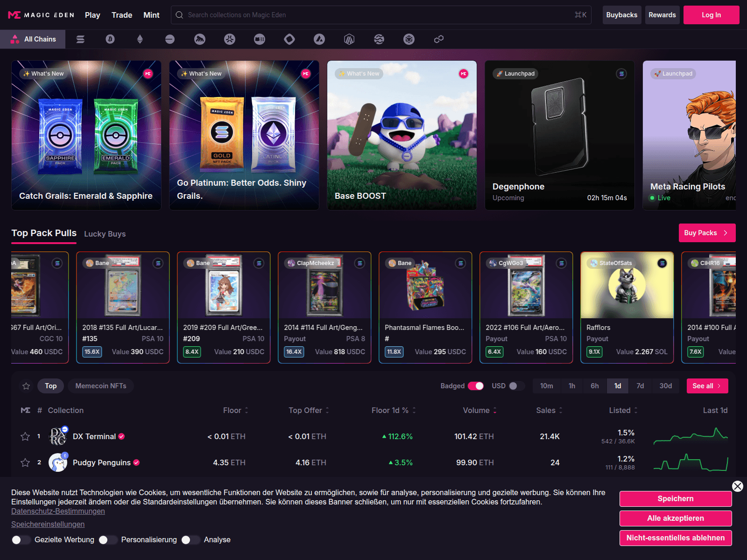Screen dimensions: 747x560
Task: Sort by Sales column
Action: (x=550, y=410)
